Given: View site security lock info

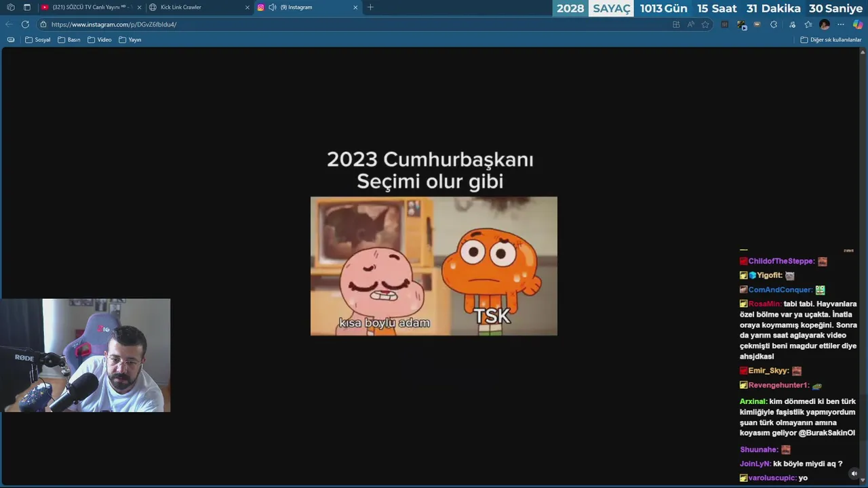Looking at the screenshot, I should pyautogui.click(x=43, y=24).
